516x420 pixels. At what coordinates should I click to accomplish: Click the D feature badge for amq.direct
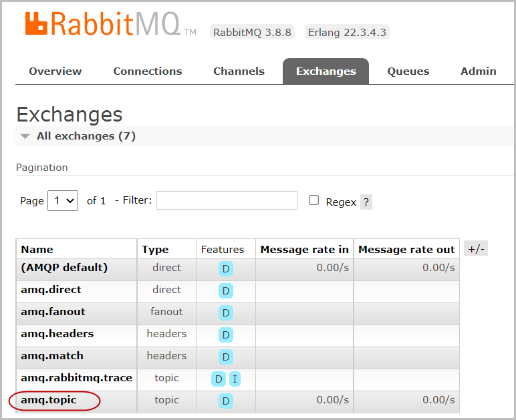click(226, 290)
